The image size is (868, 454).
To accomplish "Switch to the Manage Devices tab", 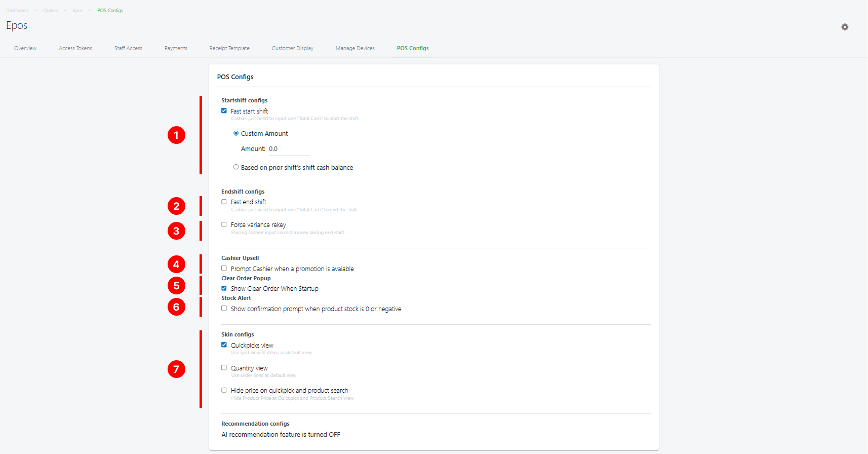I will click(x=355, y=48).
